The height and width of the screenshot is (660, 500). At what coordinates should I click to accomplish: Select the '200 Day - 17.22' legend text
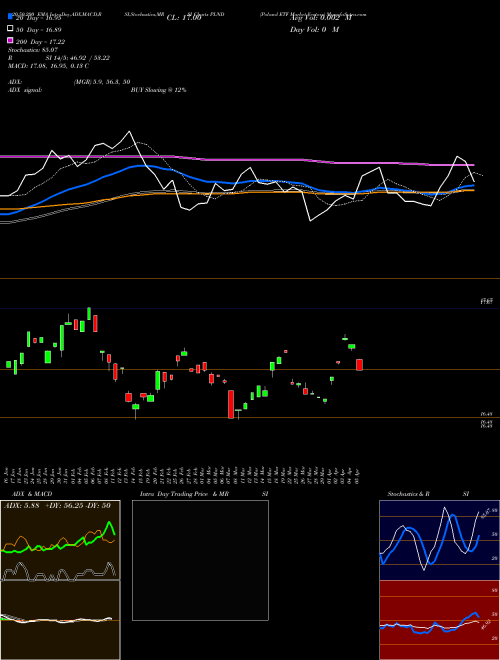point(40,42)
